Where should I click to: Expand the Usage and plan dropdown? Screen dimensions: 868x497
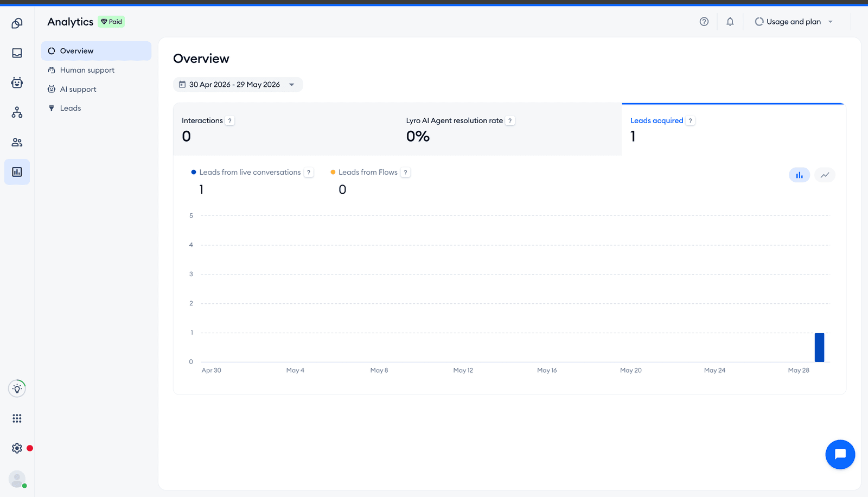coord(831,22)
